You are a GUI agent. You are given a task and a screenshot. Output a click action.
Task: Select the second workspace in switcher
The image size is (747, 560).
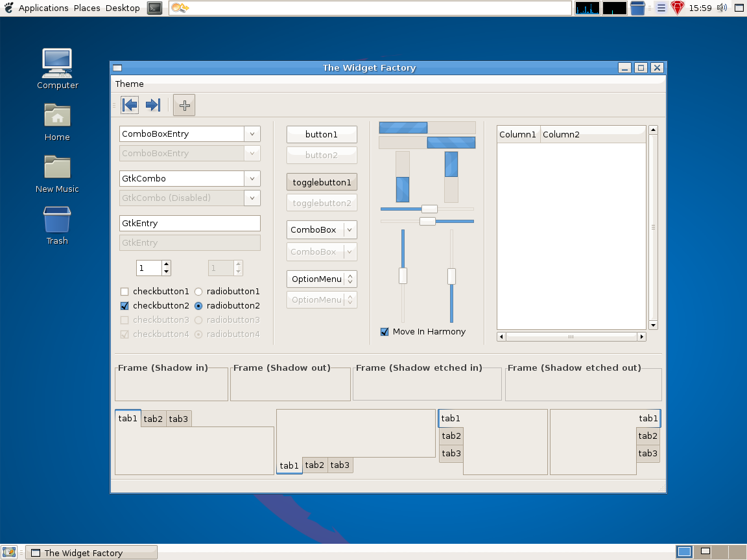click(705, 552)
